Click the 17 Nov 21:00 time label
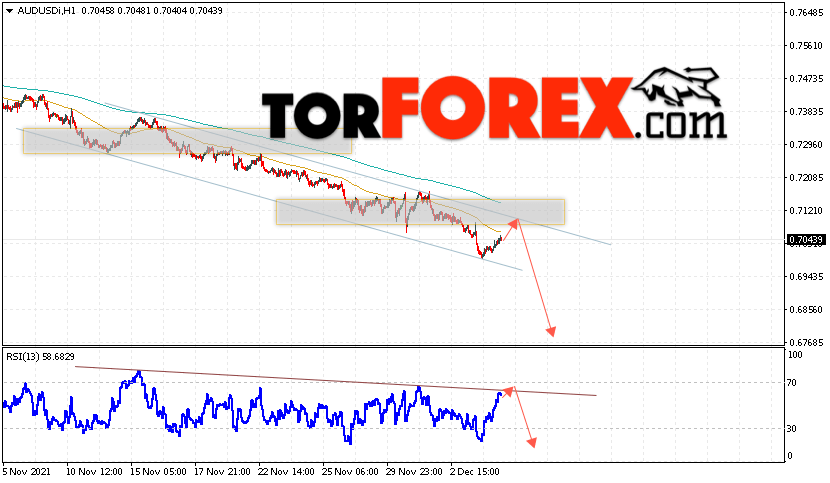The image size is (830, 483). [222, 471]
